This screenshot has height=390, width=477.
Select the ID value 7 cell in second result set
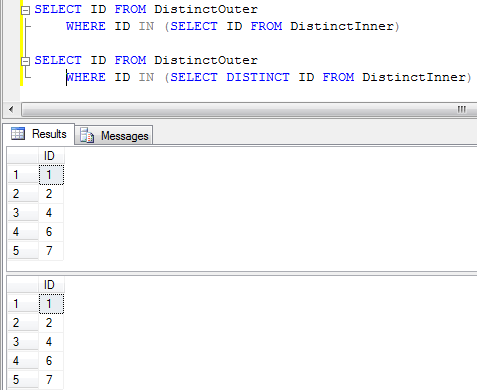coord(51,380)
